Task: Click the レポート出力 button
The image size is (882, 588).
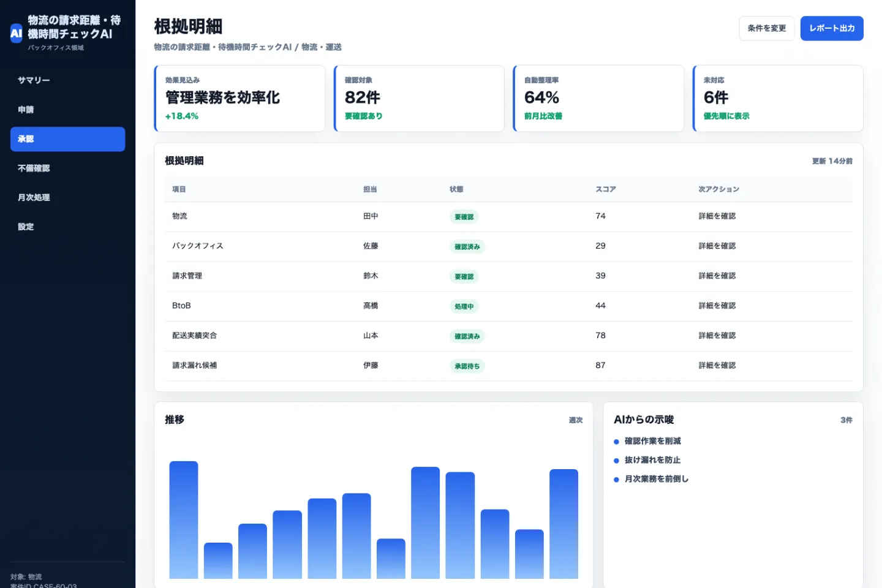Action: pyautogui.click(x=832, y=28)
